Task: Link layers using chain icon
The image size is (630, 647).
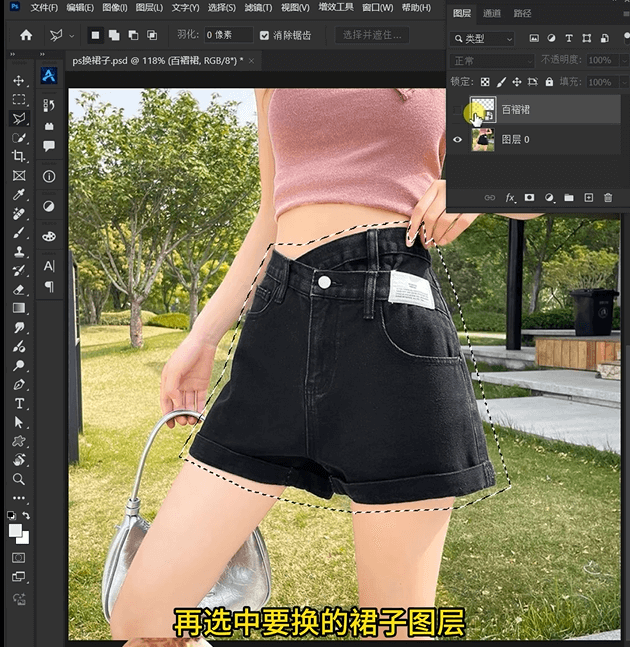Action: (x=490, y=198)
